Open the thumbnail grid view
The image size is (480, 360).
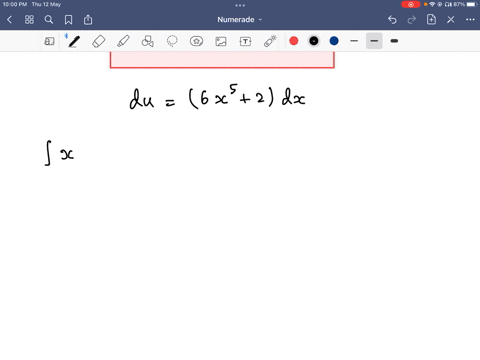(x=29, y=20)
